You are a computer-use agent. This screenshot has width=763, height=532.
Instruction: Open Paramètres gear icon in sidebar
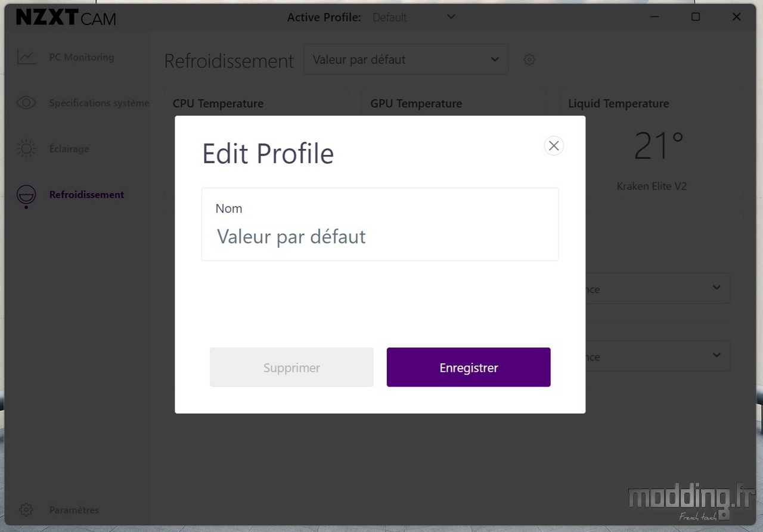coord(26,510)
